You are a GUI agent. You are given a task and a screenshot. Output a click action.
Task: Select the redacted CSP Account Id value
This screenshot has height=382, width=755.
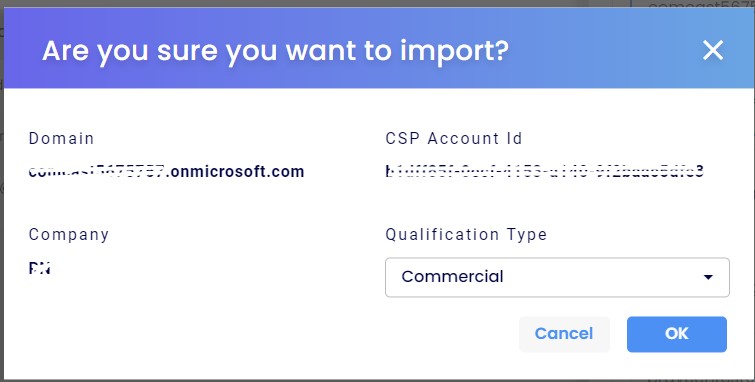(545, 171)
